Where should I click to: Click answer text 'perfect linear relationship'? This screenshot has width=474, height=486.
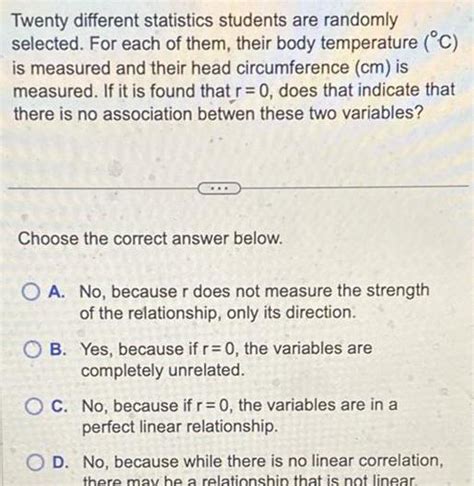click(180, 427)
